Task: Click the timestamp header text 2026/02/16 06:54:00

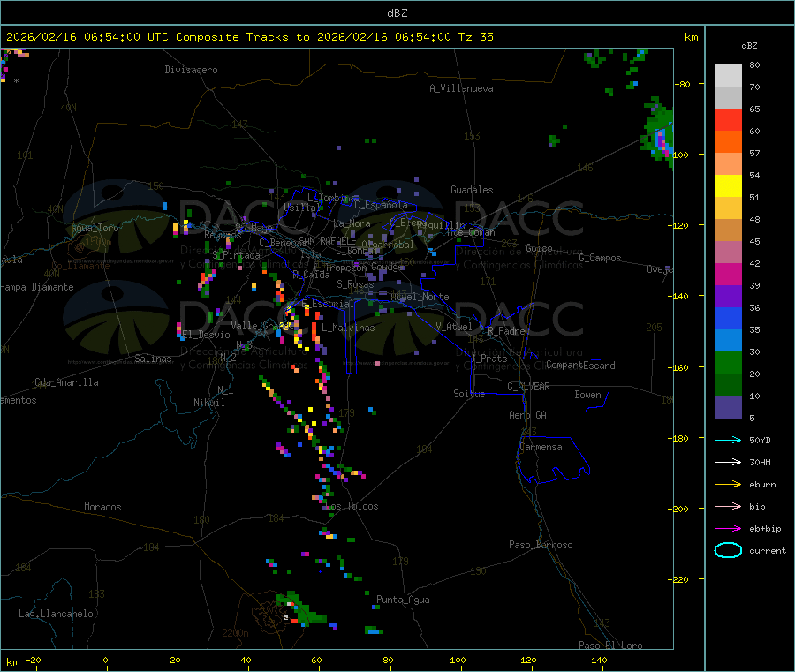Action: click(73, 37)
